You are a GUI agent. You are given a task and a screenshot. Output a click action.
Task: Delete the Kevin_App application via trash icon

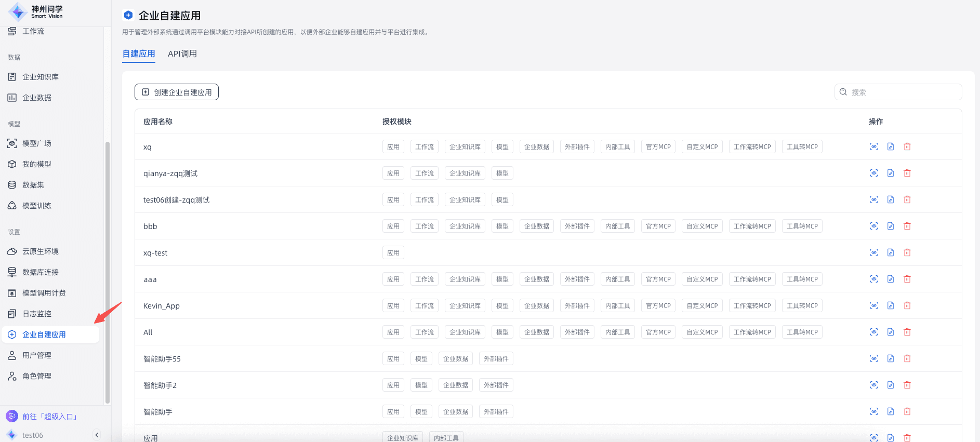pyautogui.click(x=907, y=306)
